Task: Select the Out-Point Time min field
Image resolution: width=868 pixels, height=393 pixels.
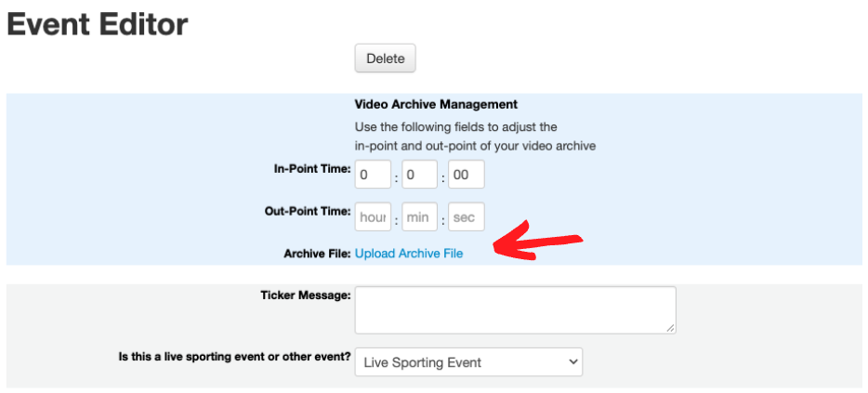Action: click(420, 216)
